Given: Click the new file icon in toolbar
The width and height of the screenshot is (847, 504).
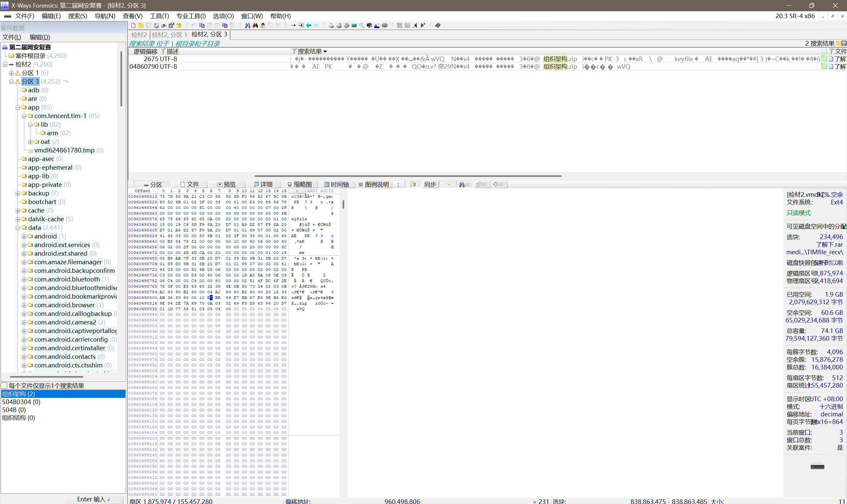Looking at the screenshot, I should [133, 25].
